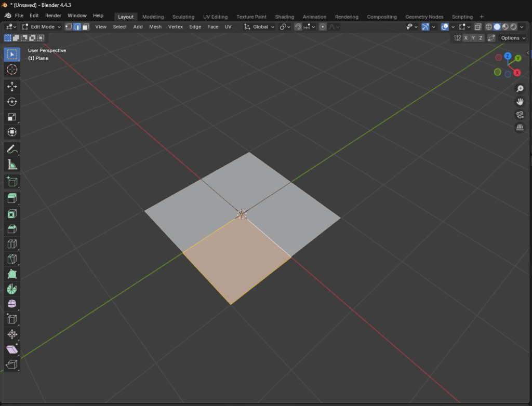Switch perspective/orthographic view icon

click(x=520, y=128)
